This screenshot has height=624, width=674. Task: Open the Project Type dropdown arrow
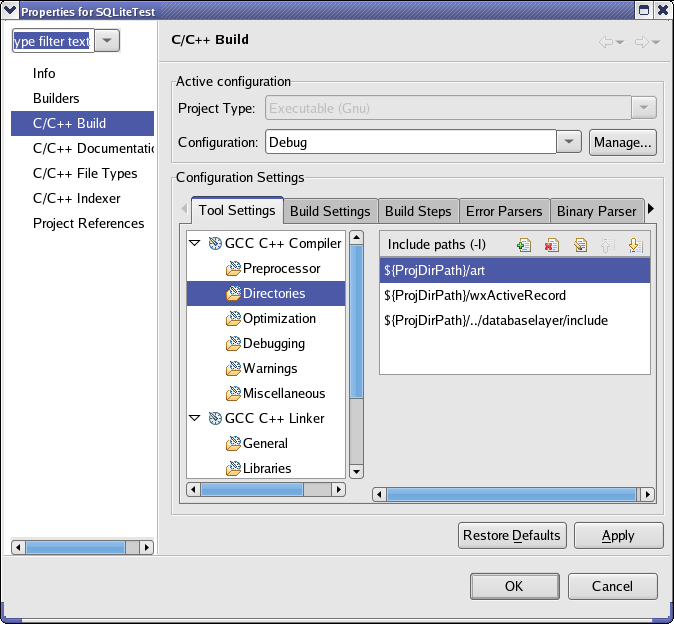pyautogui.click(x=643, y=107)
